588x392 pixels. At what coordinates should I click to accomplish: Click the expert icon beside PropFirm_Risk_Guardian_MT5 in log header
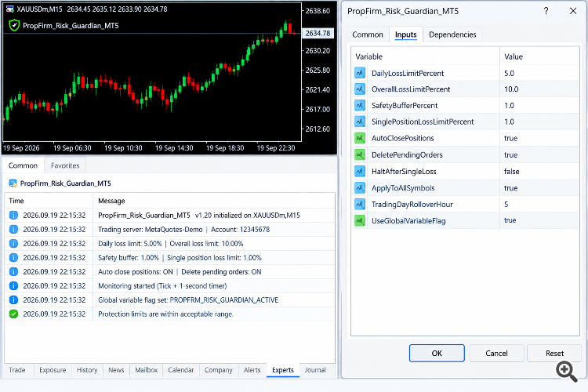point(13,183)
